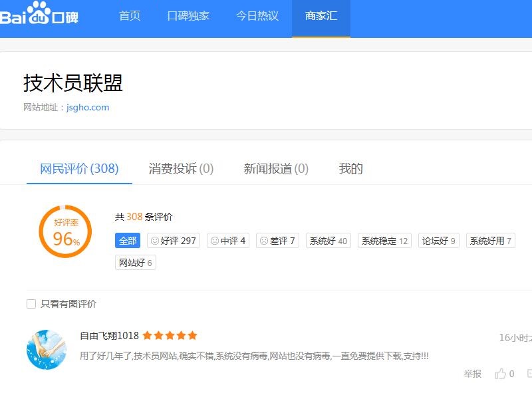Enable 只看有图评价 checkbox
Image resolution: width=532 pixels, height=399 pixels.
coord(31,304)
